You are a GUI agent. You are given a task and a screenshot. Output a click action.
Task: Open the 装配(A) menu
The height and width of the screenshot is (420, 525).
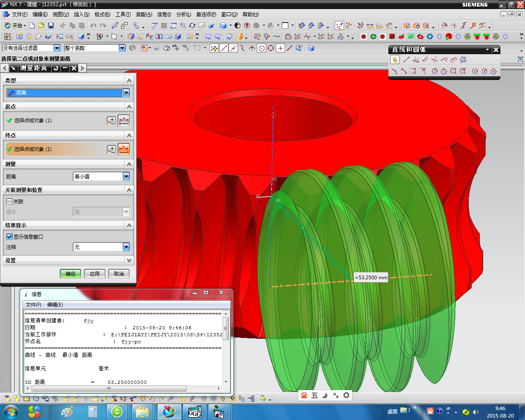pos(144,14)
